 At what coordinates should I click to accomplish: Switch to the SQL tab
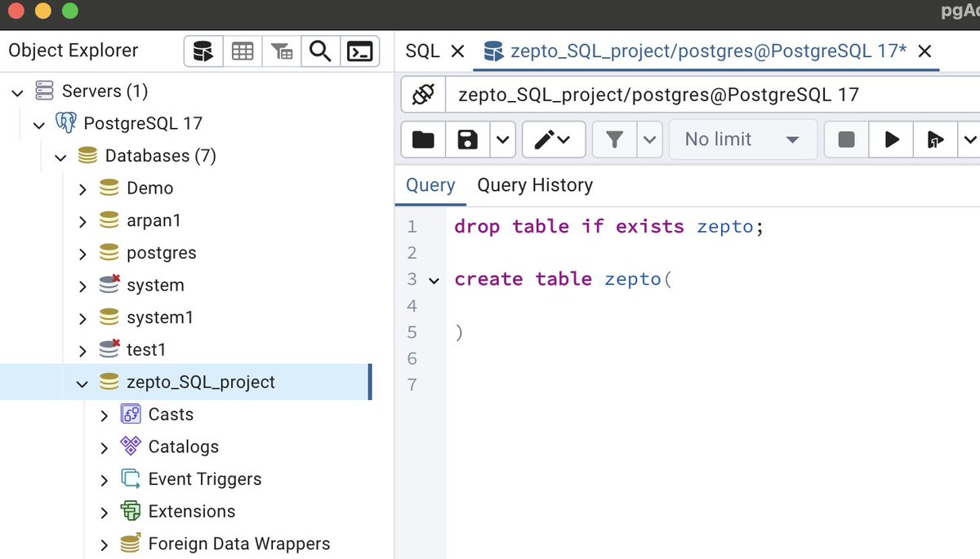pos(422,51)
